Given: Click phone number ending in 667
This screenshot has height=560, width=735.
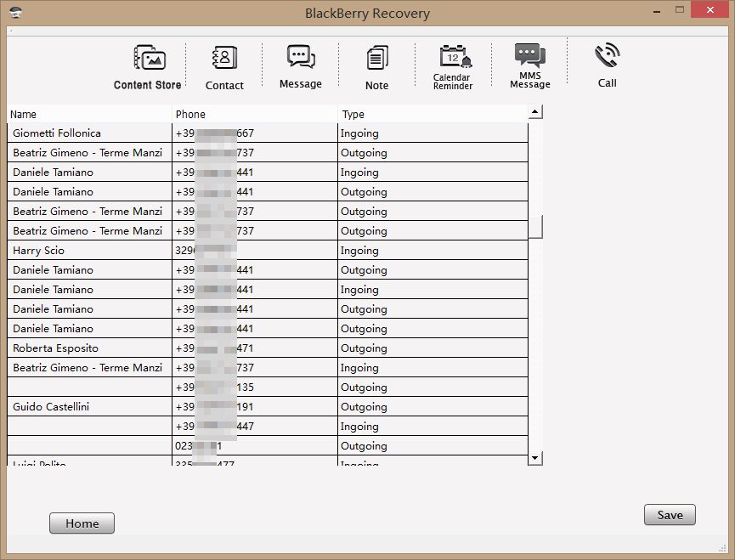Looking at the screenshot, I should 215,133.
